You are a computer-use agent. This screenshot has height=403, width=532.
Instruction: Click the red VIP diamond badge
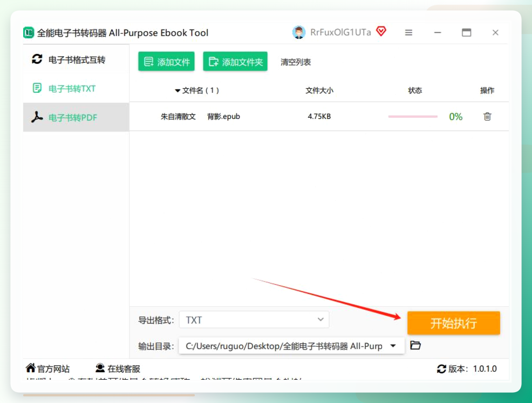point(381,31)
